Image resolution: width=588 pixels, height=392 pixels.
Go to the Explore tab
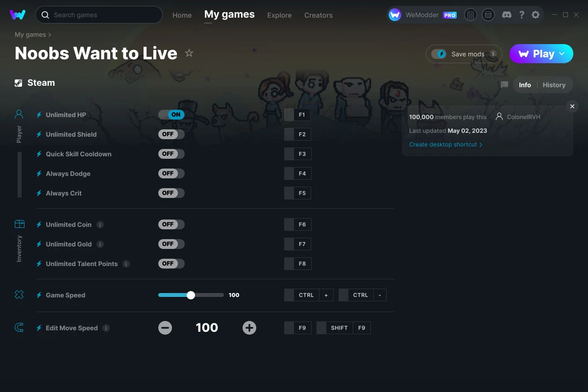pos(279,15)
